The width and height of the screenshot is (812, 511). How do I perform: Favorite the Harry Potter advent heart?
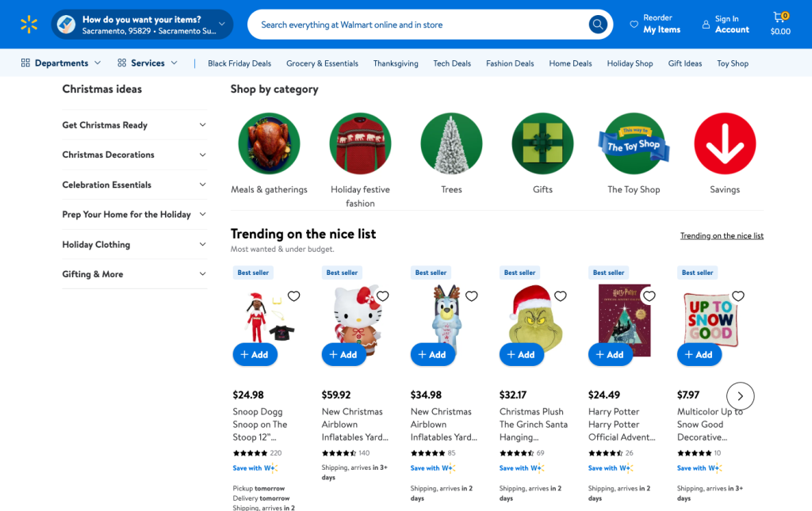coord(649,296)
